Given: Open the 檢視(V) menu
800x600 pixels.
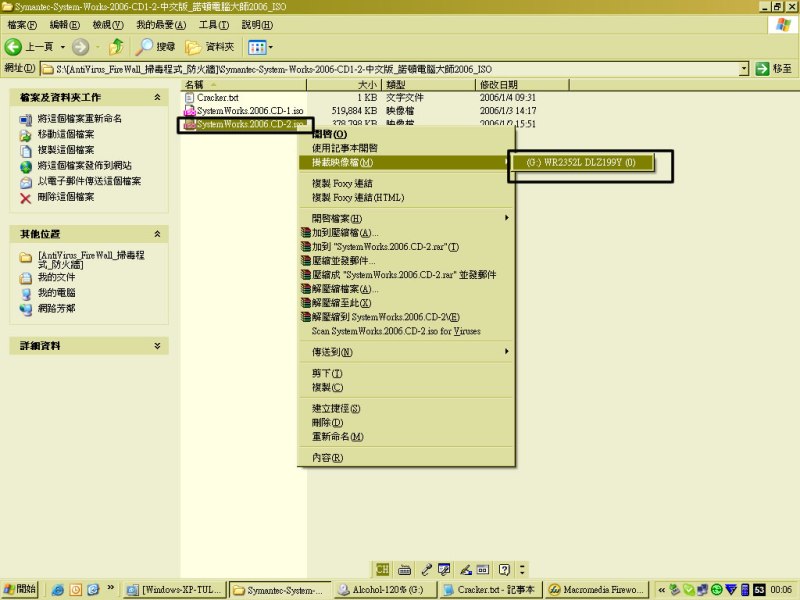Looking at the screenshot, I should point(108,25).
